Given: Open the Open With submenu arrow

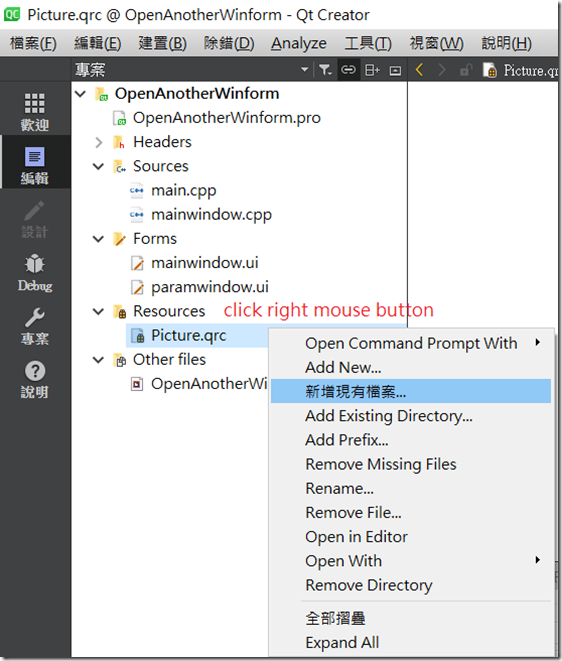Looking at the screenshot, I should [538, 560].
